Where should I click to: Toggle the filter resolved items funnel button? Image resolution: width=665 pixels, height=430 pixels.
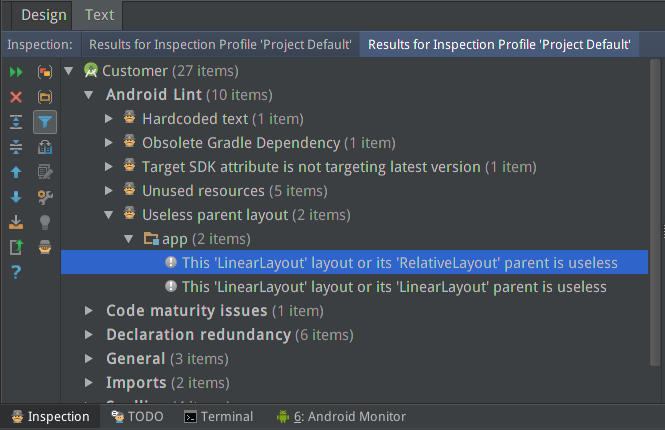pos(45,122)
